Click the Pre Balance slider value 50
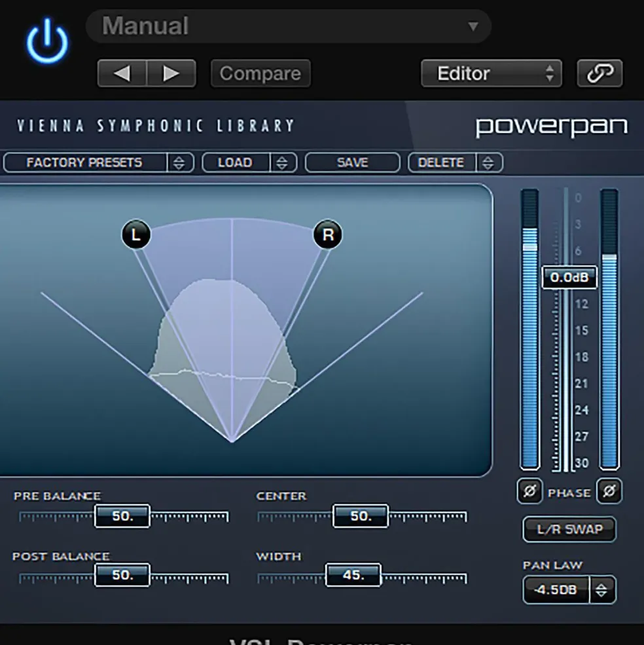This screenshot has width=644, height=645. pos(122,516)
